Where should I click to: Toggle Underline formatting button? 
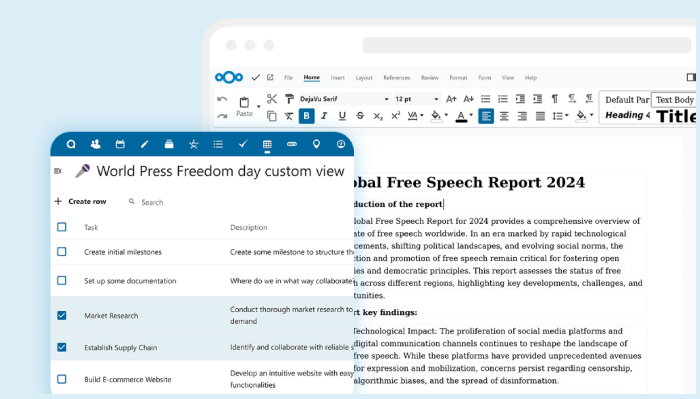pos(342,116)
